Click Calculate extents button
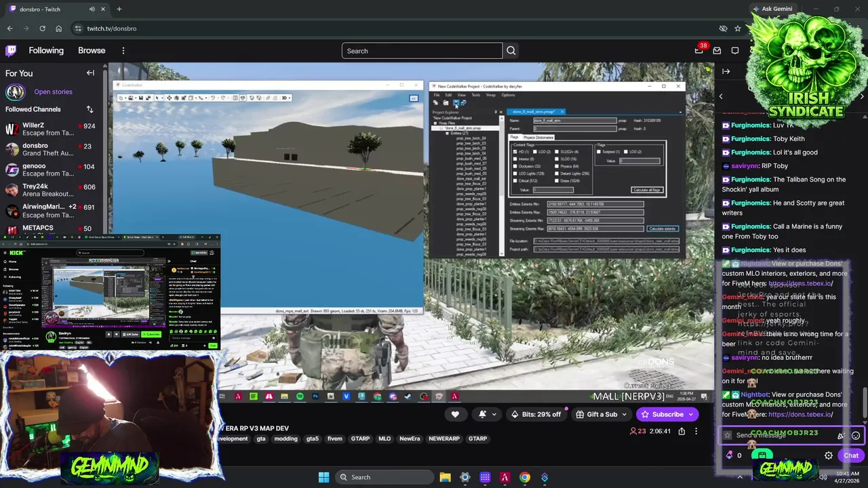This screenshot has height=488, width=868. (662, 228)
